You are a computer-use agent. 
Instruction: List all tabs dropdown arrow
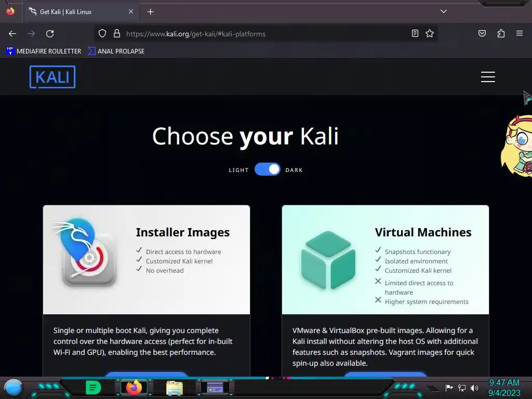pyautogui.click(x=444, y=11)
